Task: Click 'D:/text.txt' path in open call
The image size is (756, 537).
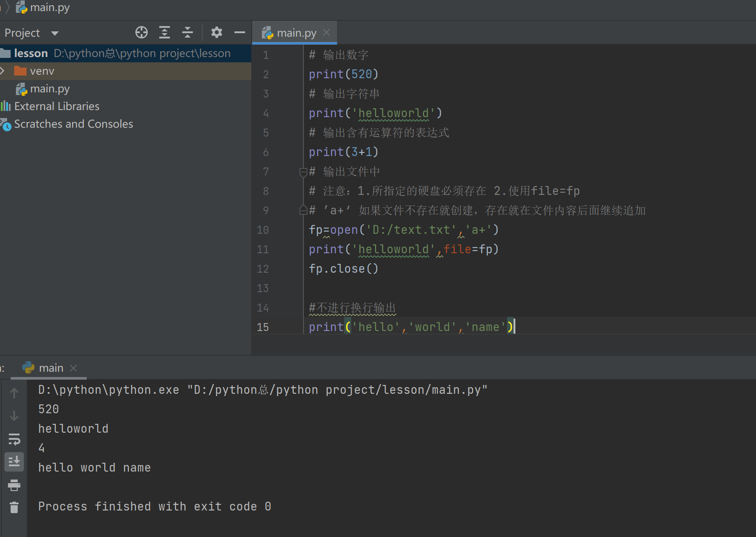Action: (x=411, y=230)
